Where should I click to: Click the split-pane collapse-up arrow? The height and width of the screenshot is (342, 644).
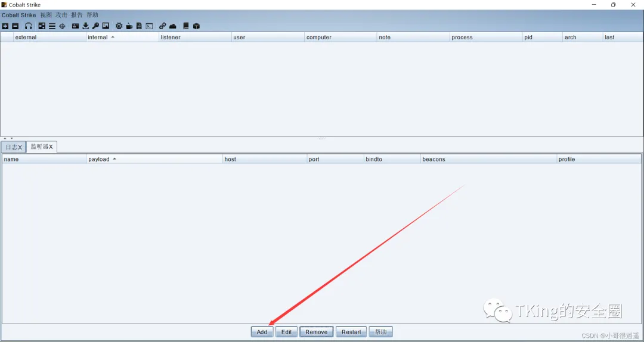(5, 138)
